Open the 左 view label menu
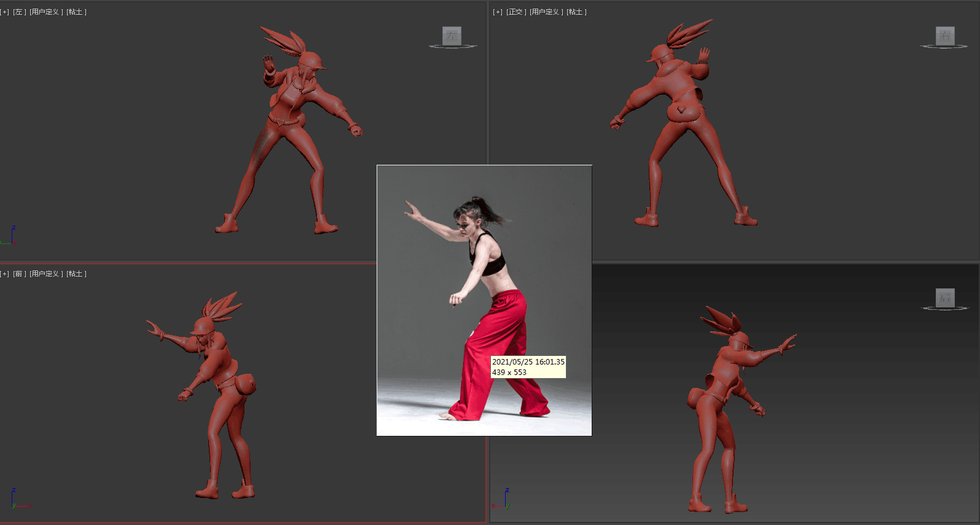This screenshot has height=525, width=980. coord(20,12)
